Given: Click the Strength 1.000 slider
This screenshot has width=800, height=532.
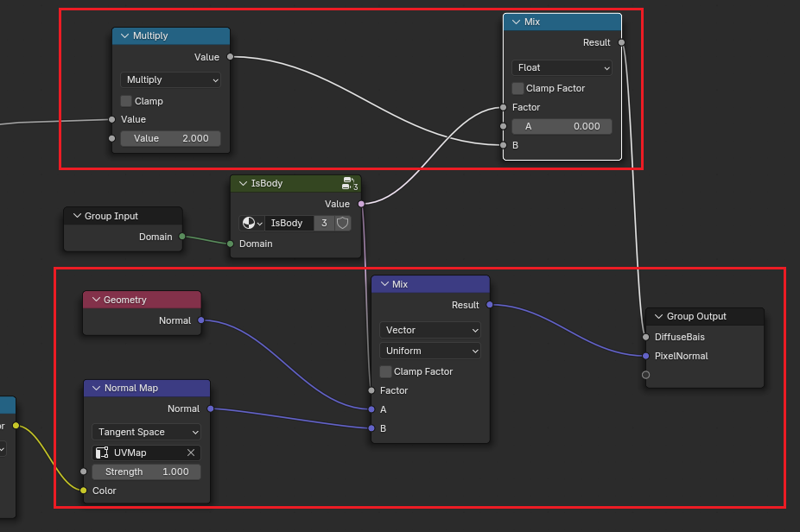Looking at the screenshot, I should 146,472.
